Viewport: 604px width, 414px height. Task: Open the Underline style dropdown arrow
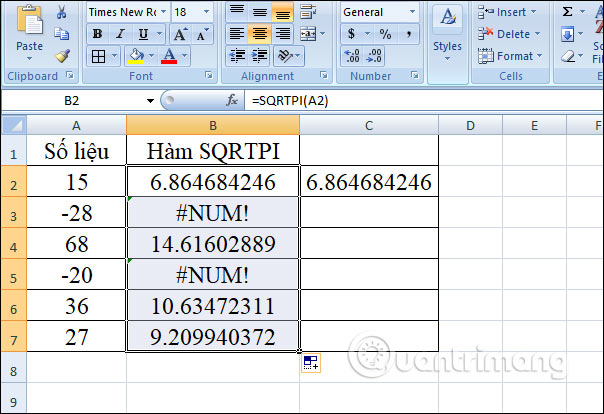[159, 34]
